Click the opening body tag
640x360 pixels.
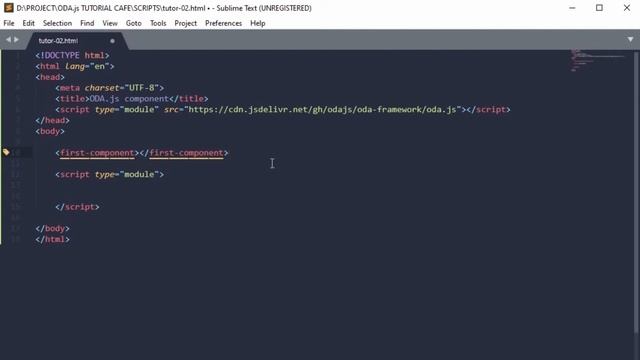[x=50, y=131]
